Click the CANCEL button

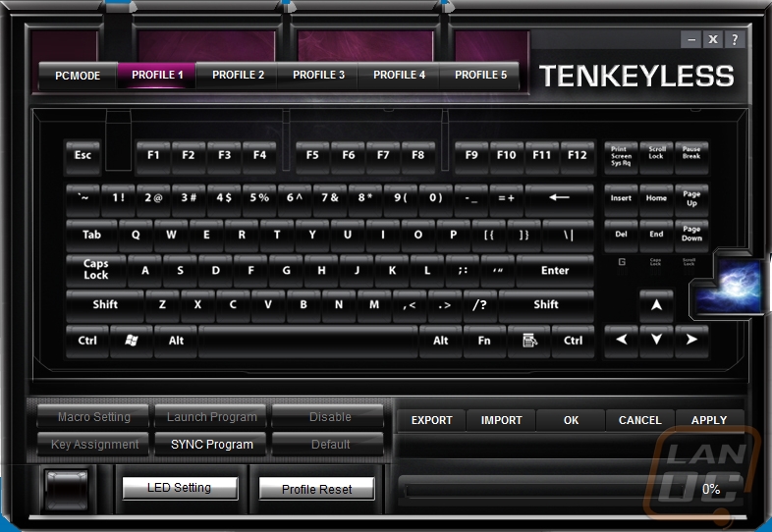(640, 420)
